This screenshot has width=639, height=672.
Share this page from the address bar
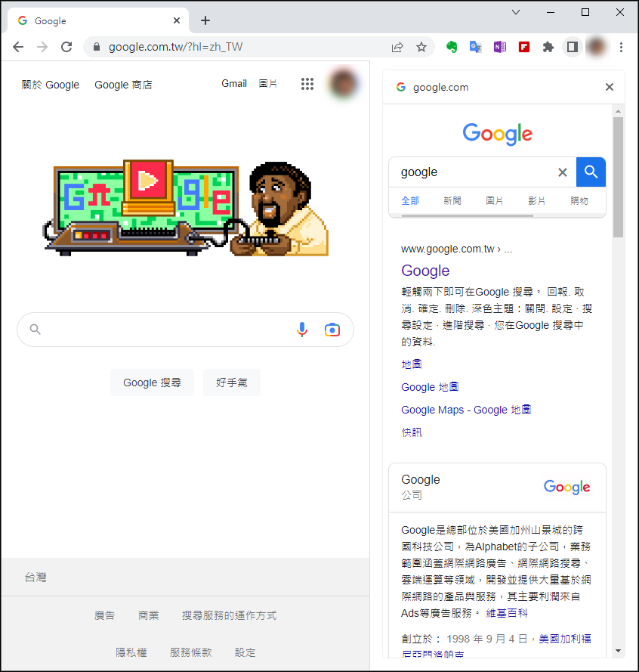(397, 47)
